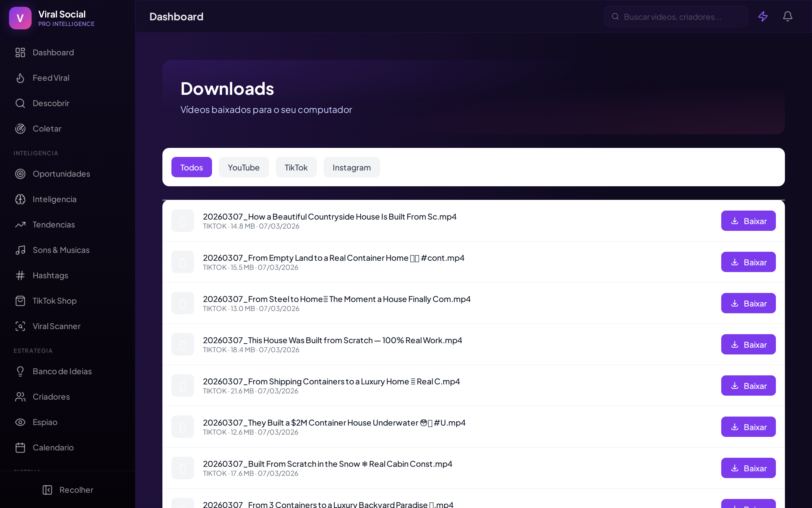Image resolution: width=812 pixels, height=508 pixels.
Task: Collapse sidebar with Recolher
Action: tap(68, 490)
